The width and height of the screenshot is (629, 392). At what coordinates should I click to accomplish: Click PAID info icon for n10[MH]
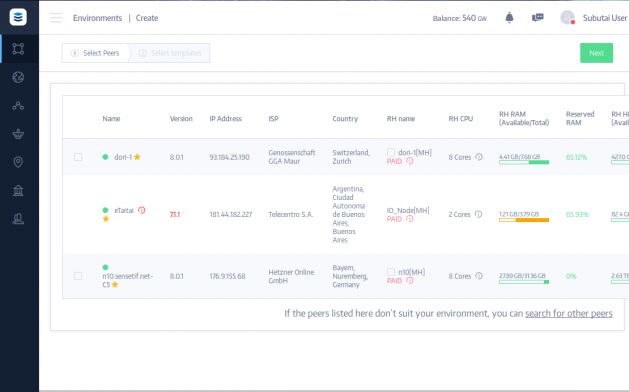(410, 280)
